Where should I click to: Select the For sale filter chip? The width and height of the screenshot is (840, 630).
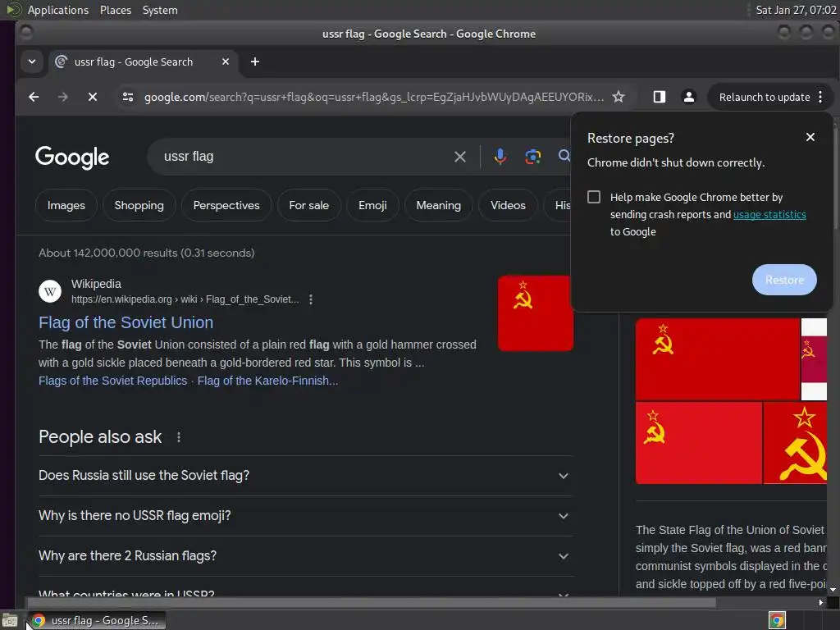click(x=308, y=205)
